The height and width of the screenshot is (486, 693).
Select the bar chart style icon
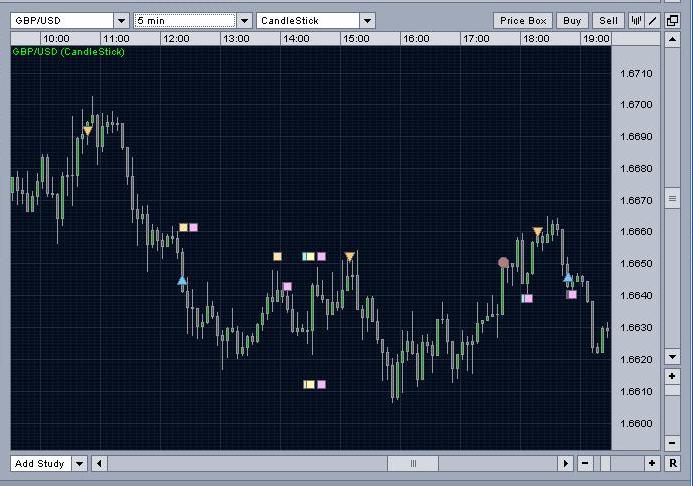click(x=636, y=21)
